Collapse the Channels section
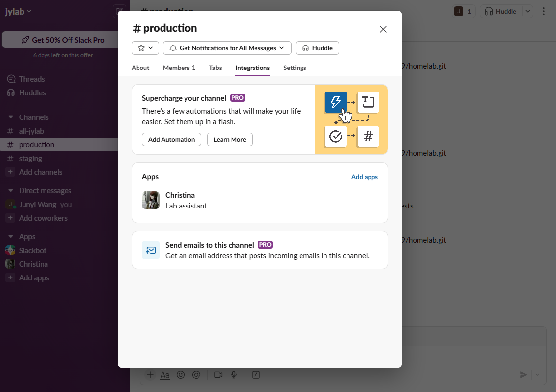This screenshot has width=556, height=392. [11, 117]
